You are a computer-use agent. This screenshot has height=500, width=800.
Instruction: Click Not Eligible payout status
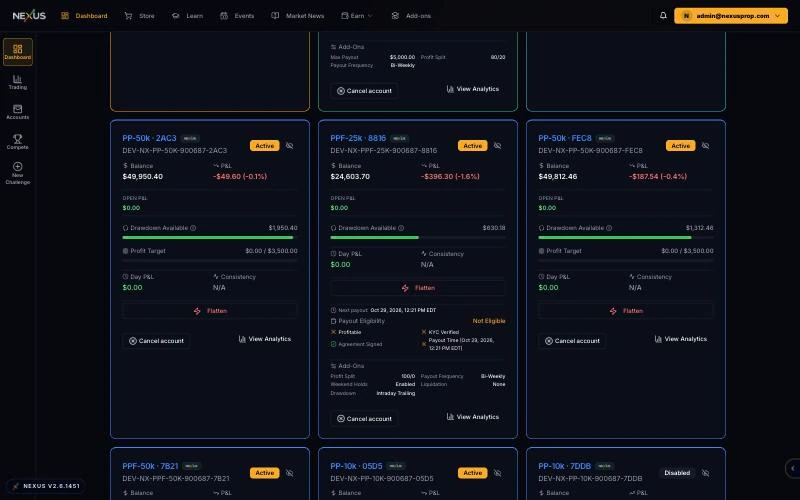[489, 321]
